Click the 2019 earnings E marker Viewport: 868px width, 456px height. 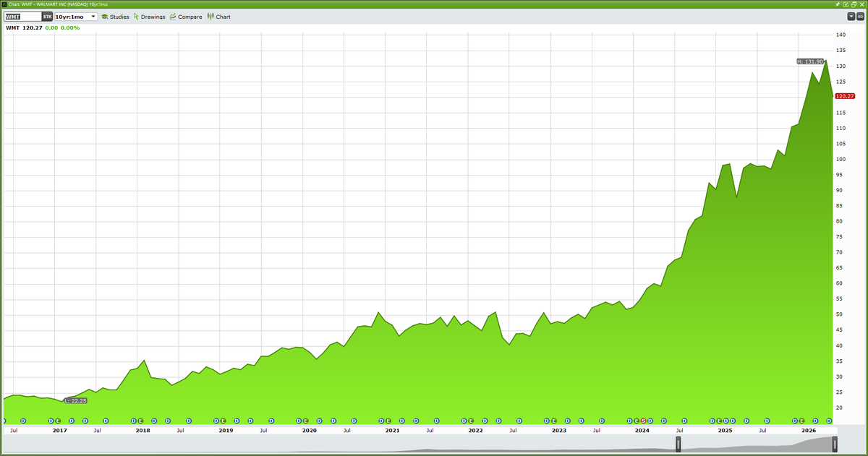(x=224, y=420)
